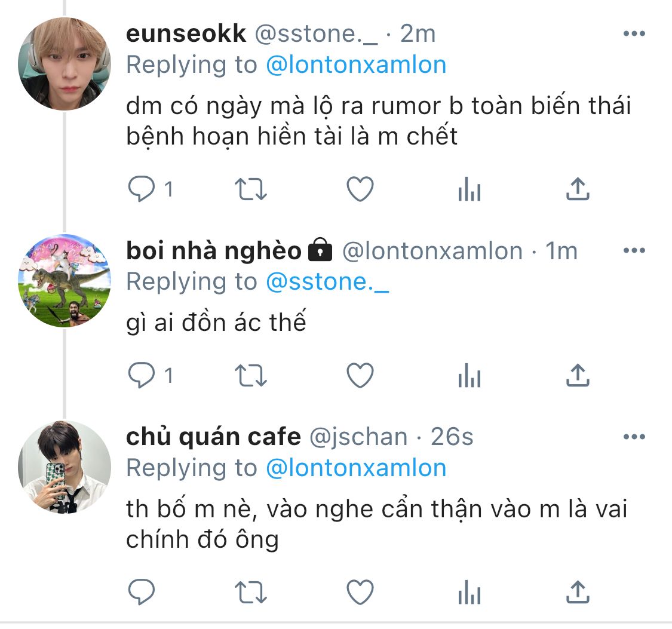Image resolution: width=672 pixels, height=629 pixels.
Task: Like the boi nhà nghèo tweet
Action: pyautogui.click(x=360, y=376)
